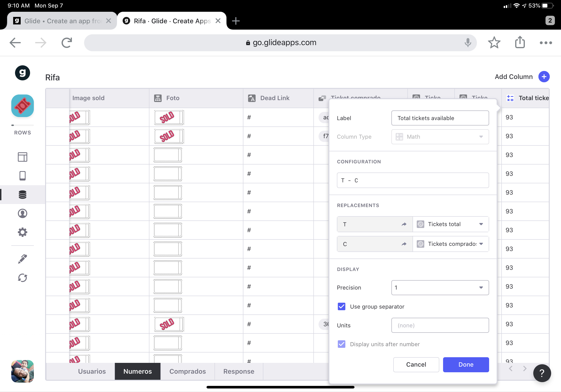Screen dimensions: 561x392
Task: Open the user profile sidebar icon
Action: tap(23, 213)
